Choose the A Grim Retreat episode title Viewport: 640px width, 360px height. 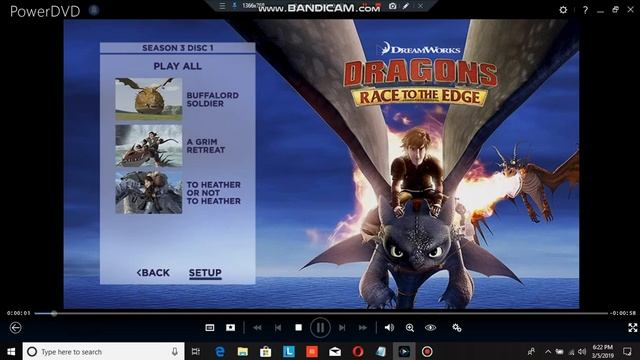tap(206, 146)
